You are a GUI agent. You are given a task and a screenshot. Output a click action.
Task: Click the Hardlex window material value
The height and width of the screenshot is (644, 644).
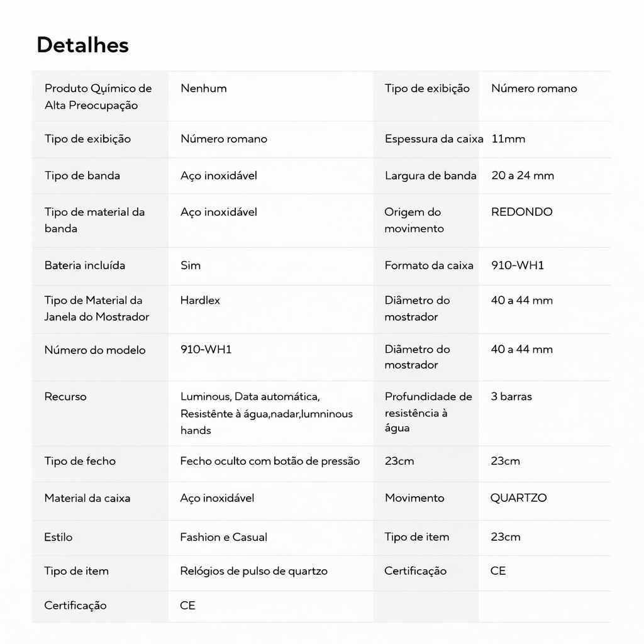pos(200,301)
